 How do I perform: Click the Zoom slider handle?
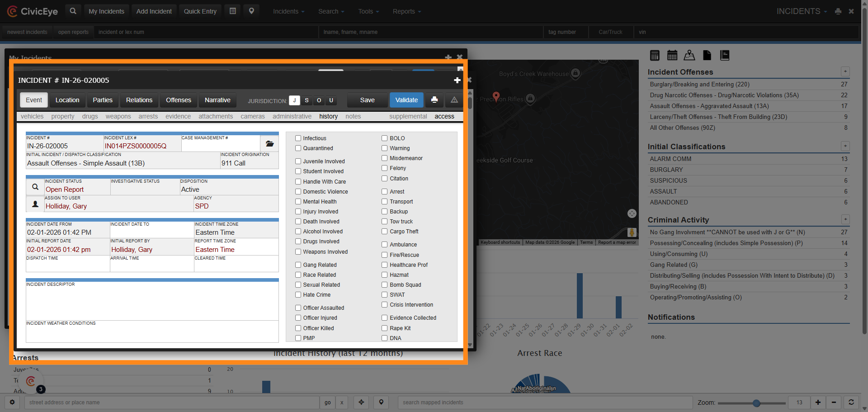[756, 403]
